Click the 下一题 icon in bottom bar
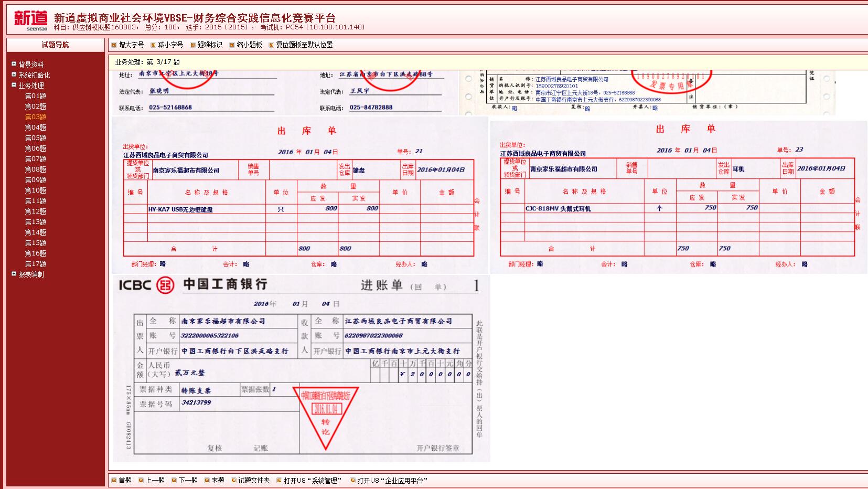This screenshot has height=489, width=868. click(x=174, y=481)
